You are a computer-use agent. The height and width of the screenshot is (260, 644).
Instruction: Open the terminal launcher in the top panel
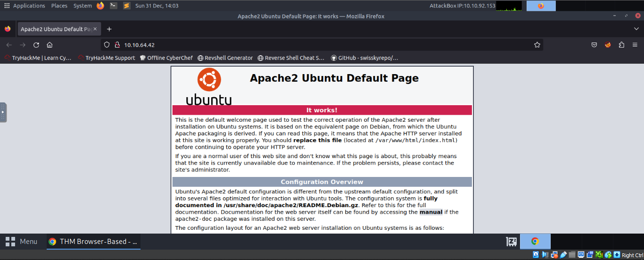tap(114, 6)
